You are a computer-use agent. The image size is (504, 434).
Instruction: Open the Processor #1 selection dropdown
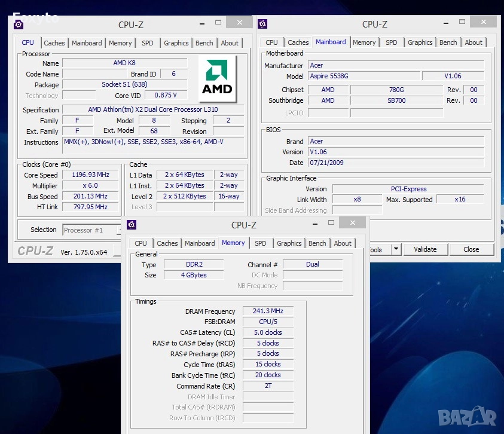[90, 230]
